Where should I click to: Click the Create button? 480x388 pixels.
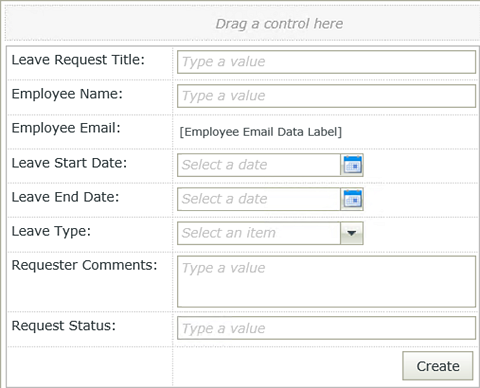tap(438, 366)
